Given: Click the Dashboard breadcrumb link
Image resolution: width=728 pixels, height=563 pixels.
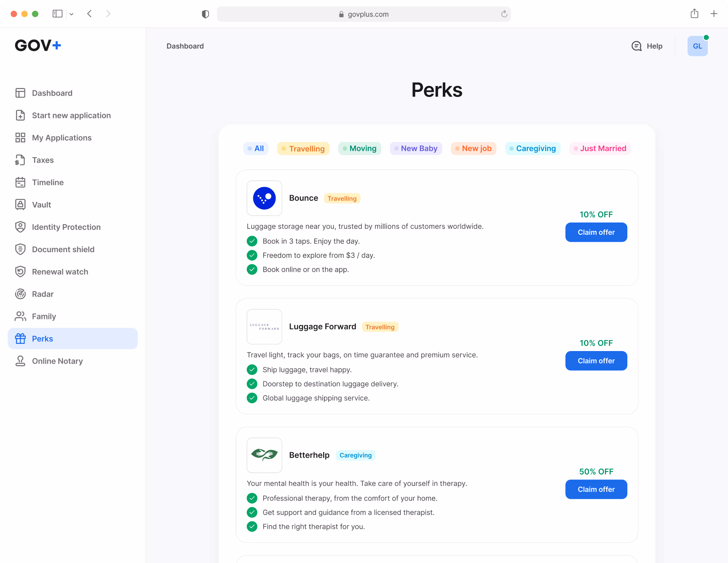Looking at the screenshot, I should click(x=185, y=46).
